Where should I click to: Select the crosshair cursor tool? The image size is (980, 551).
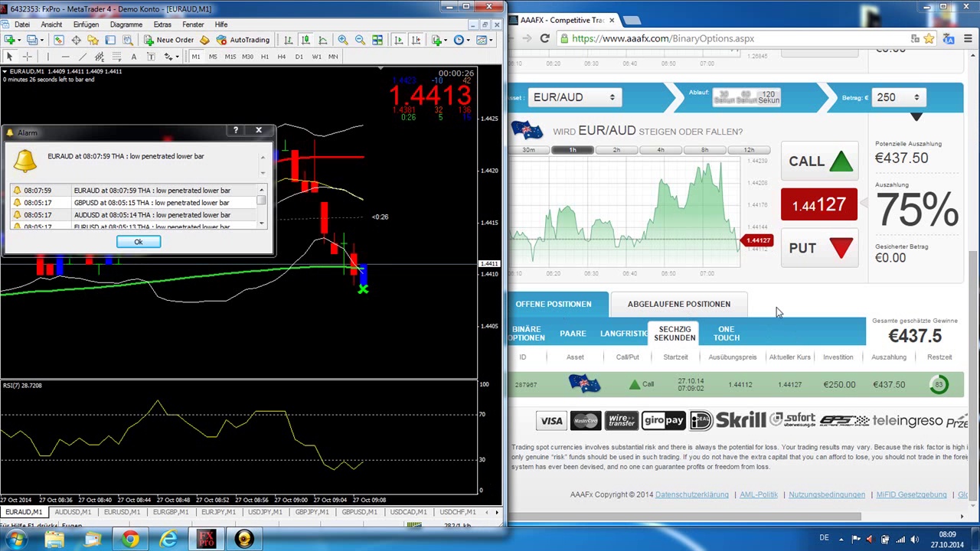pyautogui.click(x=27, y=57)
